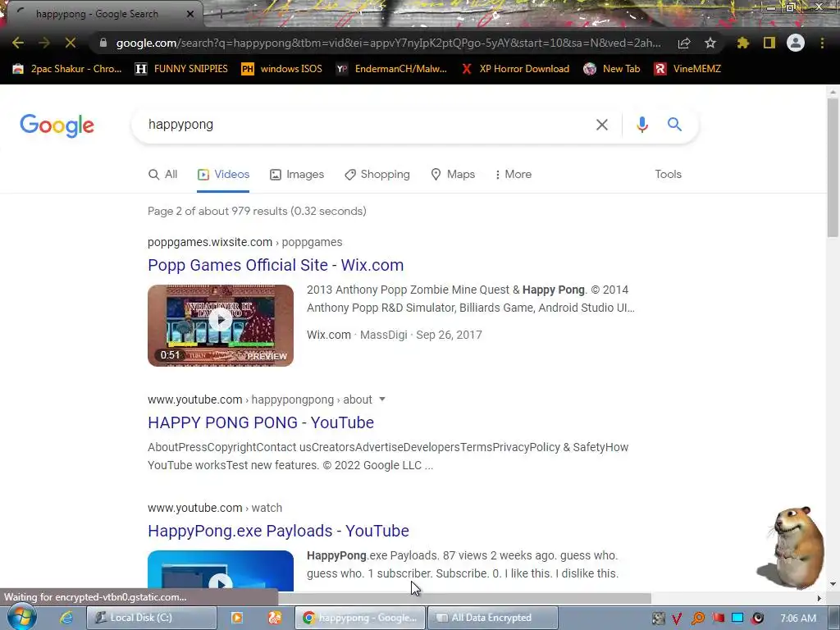This screenshot has width=840, height=630.
Task: Click the scroll down arrow
Action: [x=833, y=584]
